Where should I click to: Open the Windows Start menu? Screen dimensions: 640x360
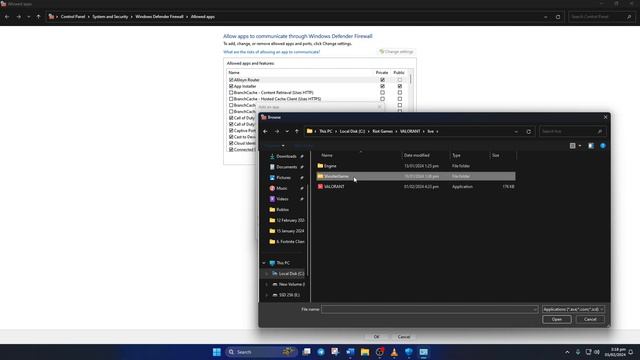tap(217, 352)
